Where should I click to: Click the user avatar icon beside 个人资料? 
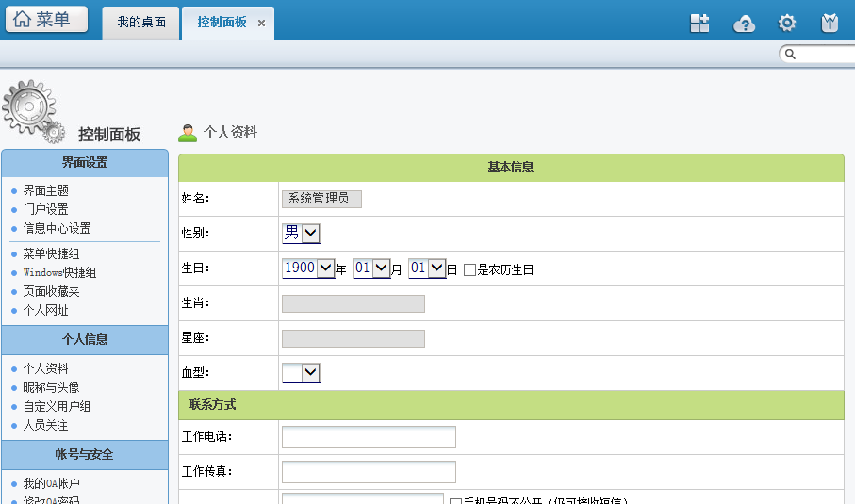click(188, 133)
